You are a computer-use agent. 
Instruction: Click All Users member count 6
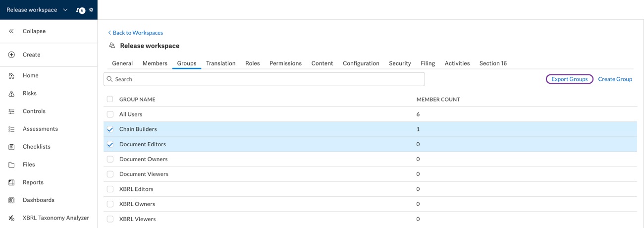point(418,114)
